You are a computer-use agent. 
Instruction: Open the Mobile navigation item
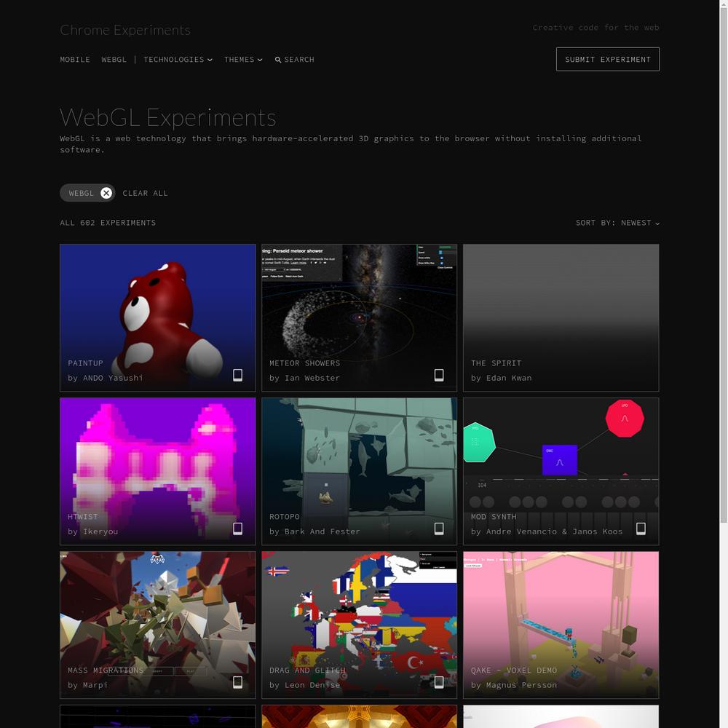point(75,60)
